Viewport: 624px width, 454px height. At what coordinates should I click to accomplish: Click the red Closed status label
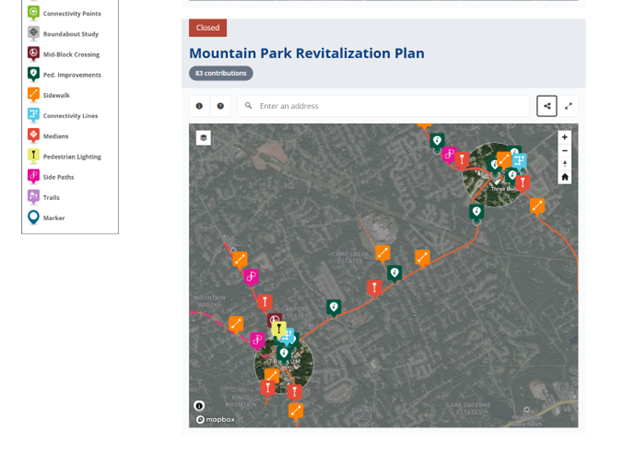pyautogui.click(x=210, y=28)
